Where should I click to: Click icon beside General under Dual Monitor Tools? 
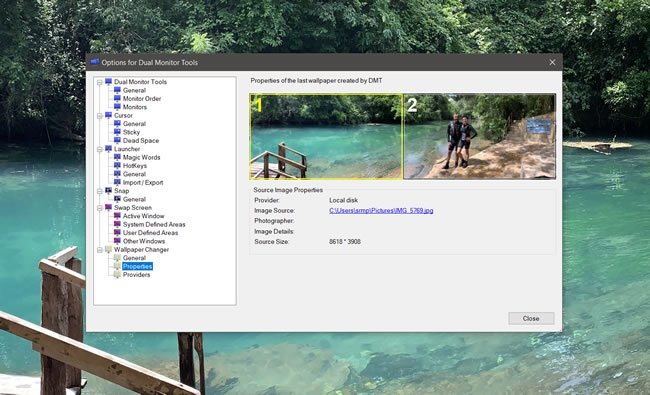[117, 90]
